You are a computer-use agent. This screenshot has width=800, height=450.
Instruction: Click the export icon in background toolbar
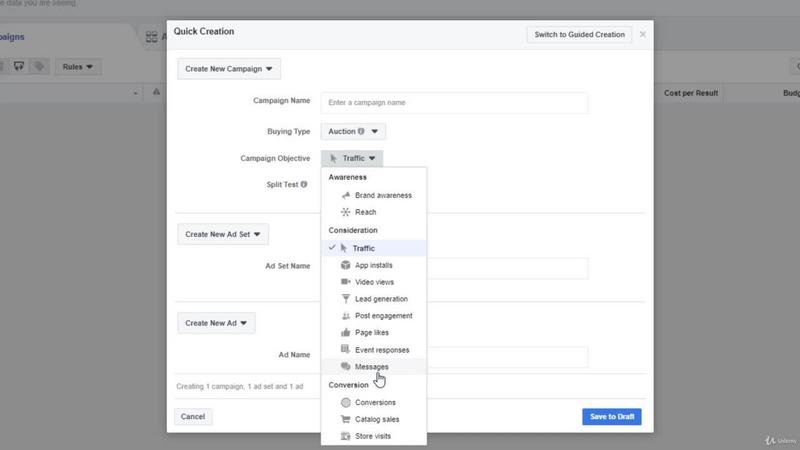click(19, 66)
